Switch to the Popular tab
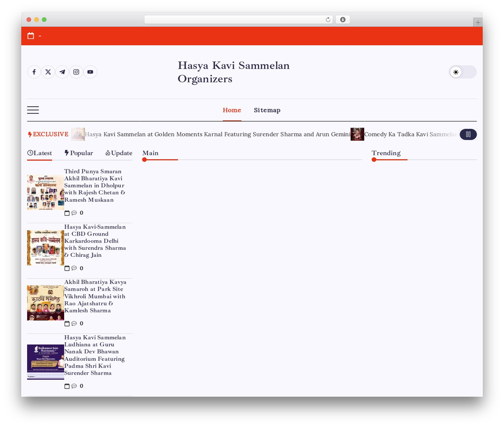504x427 pixels. coord(79,153)
